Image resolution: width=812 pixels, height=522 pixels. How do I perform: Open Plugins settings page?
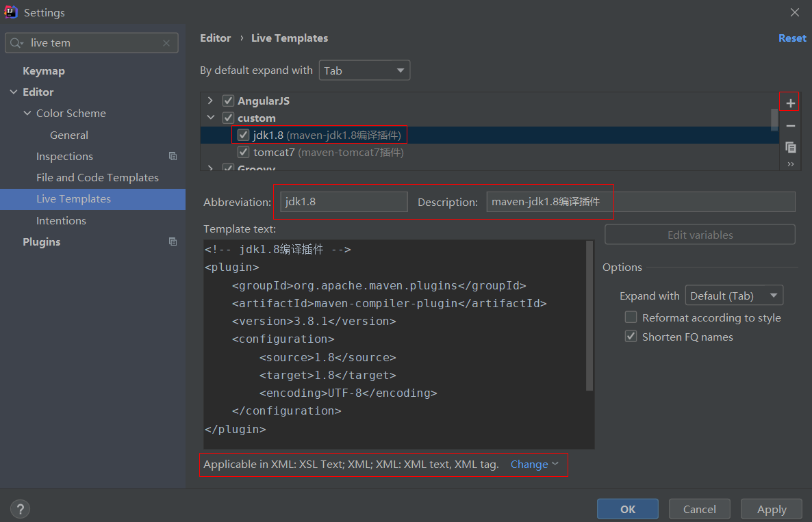[42, 242]
